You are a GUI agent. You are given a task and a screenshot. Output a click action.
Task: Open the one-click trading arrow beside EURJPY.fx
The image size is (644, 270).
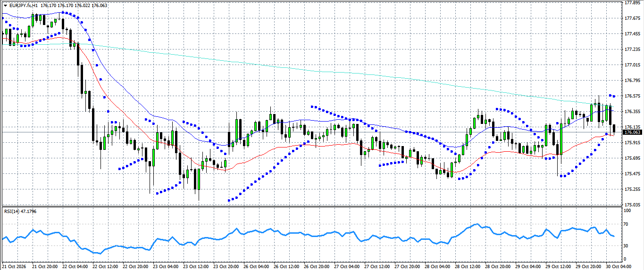6,5
